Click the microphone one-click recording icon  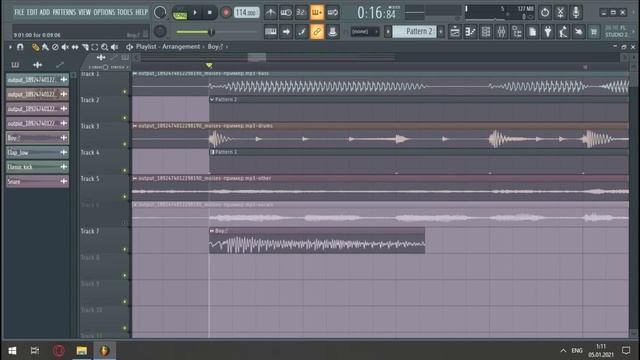point(576,13)
